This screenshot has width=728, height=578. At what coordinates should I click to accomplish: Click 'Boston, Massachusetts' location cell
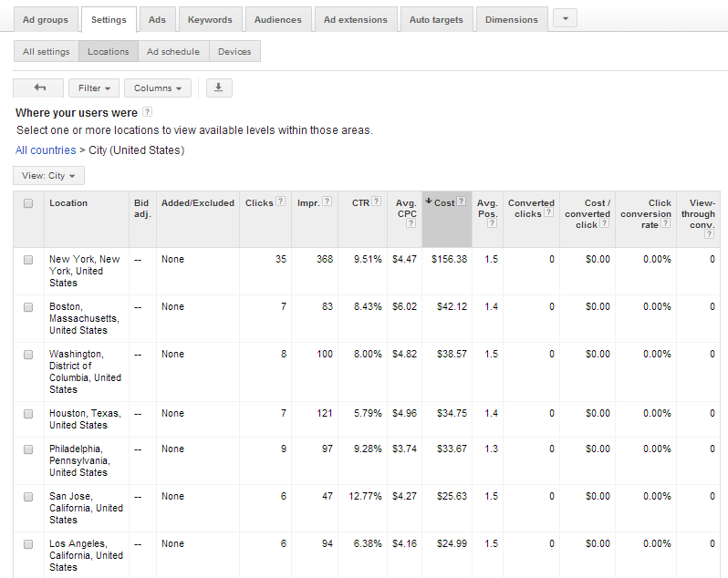tap(84, 318)
